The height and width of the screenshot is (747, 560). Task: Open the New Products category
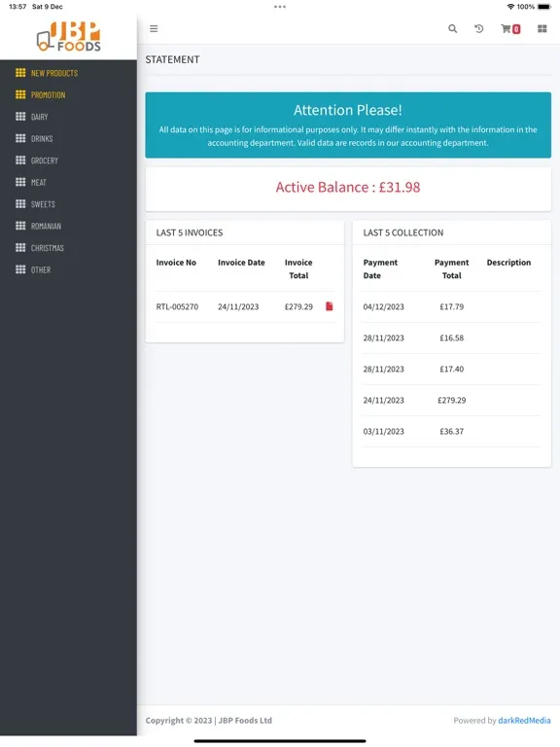coord(54,73)
